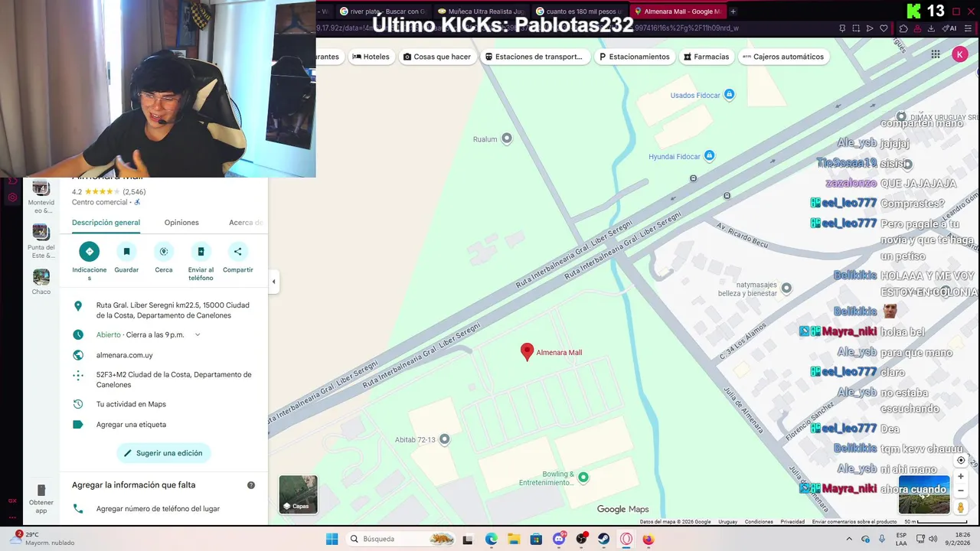Screen dimensions: 980x551
Task: Switch to river plate Google search tab
Action: pyautogui.click(x=383, y=11)
